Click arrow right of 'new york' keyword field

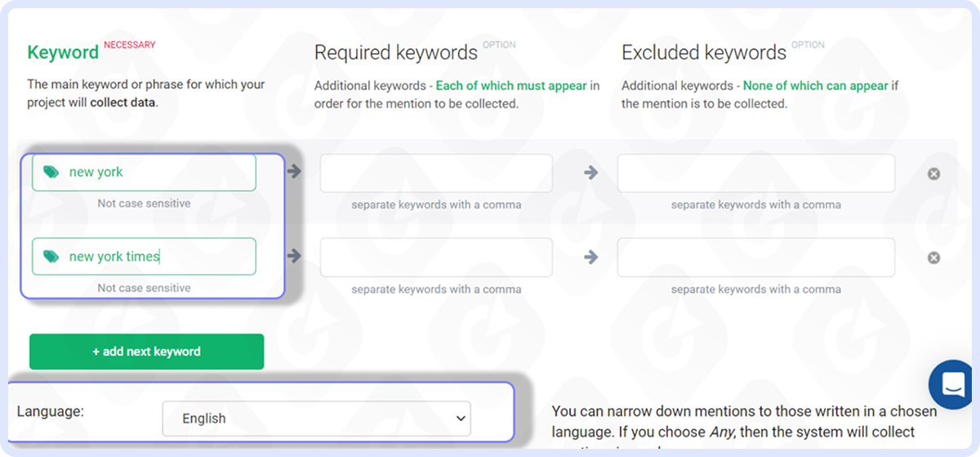pos(294,172)
